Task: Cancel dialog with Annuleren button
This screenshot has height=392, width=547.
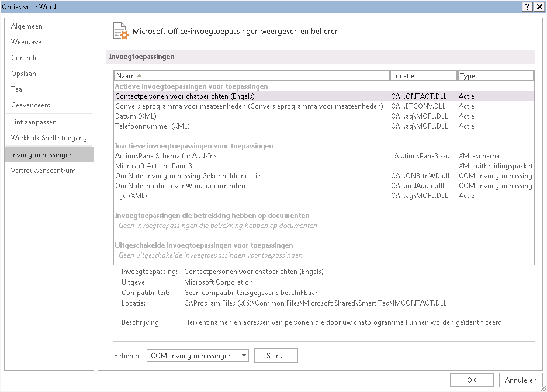Action: click(521, 380)
